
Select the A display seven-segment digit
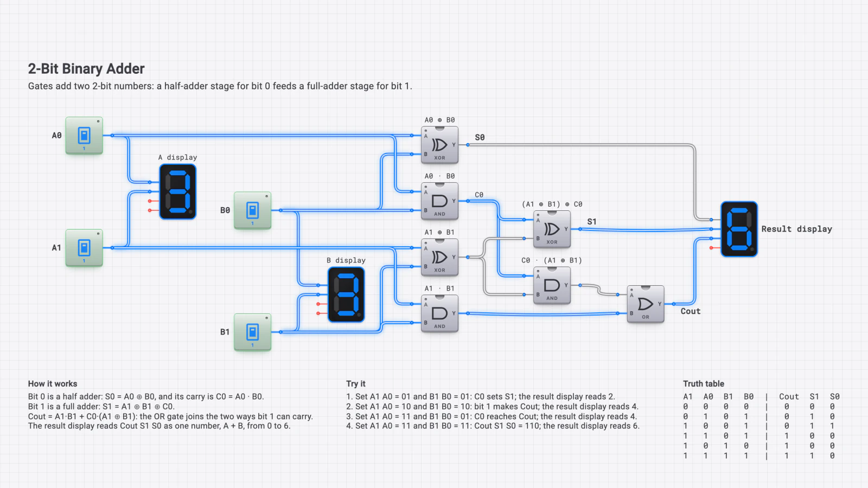[178, 192]
